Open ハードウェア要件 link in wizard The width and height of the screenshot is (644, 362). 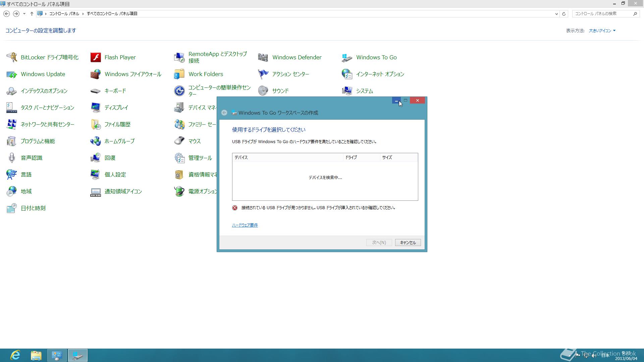click(245, 225)
